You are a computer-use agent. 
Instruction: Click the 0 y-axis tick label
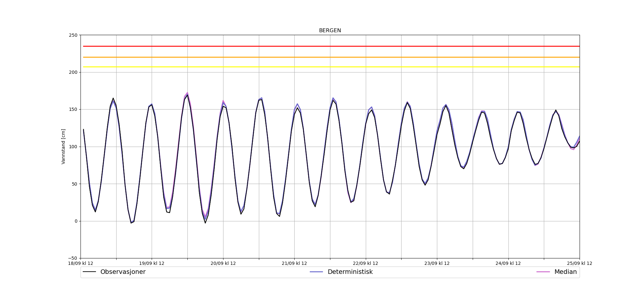point(76,221)
